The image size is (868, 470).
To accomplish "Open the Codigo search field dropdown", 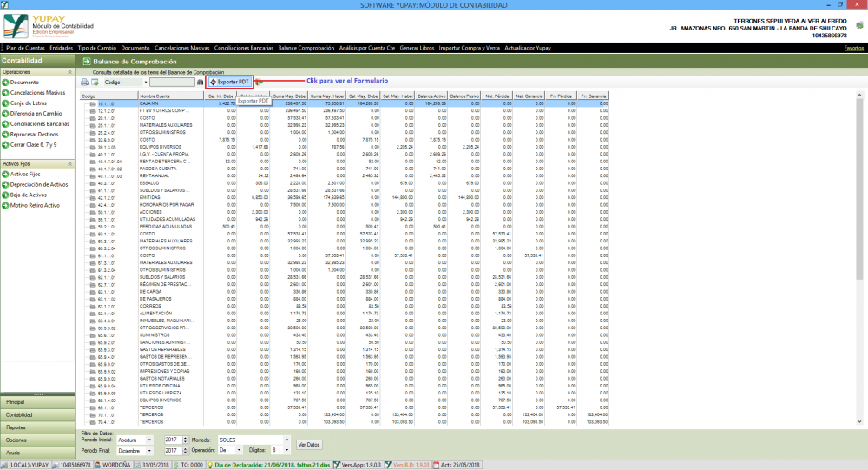I will pyautogui.click(x=146, y=82).
